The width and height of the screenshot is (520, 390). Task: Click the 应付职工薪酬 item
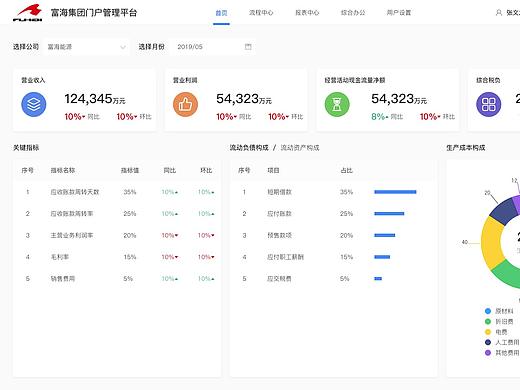point(285,257)
